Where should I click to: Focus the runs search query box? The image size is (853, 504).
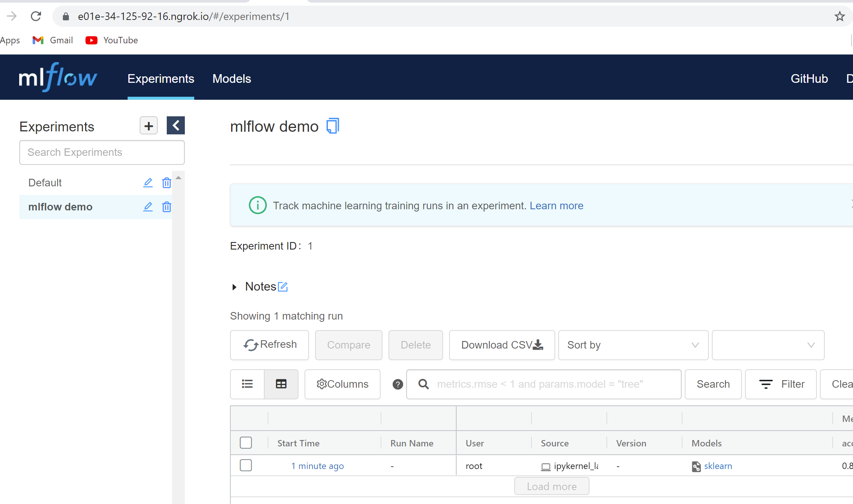tap(544, 384)
